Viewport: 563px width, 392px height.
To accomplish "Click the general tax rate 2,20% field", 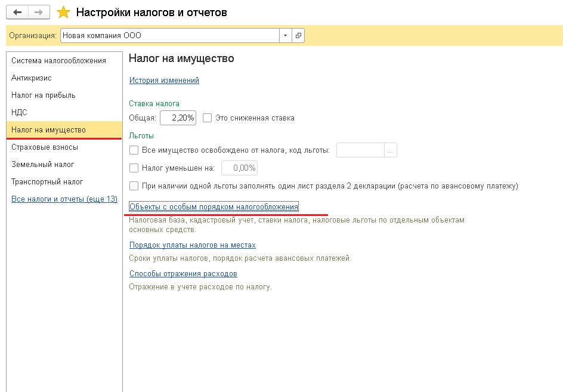I will 178,118.
